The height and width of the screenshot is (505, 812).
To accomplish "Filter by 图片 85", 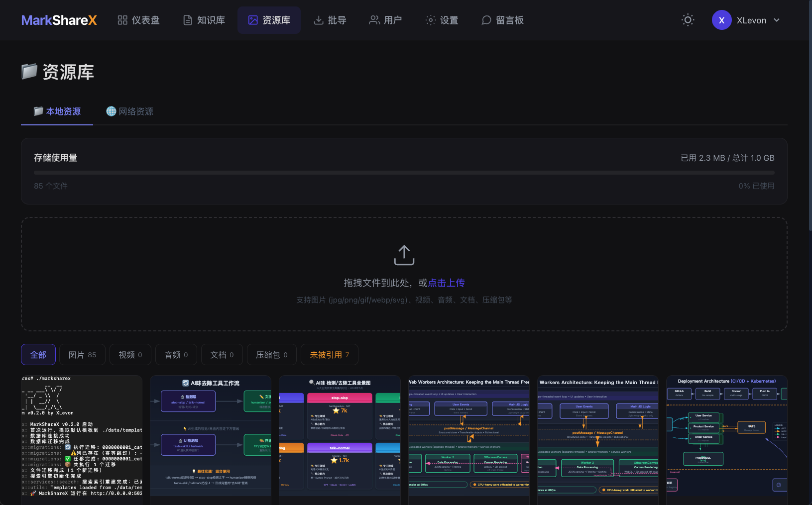I will 82,355.
